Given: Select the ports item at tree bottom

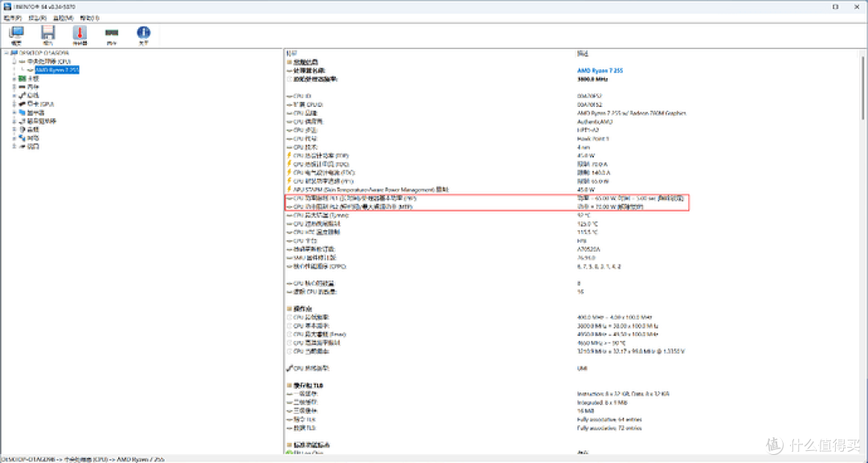Looking at the screenshot, I should 33,146.
